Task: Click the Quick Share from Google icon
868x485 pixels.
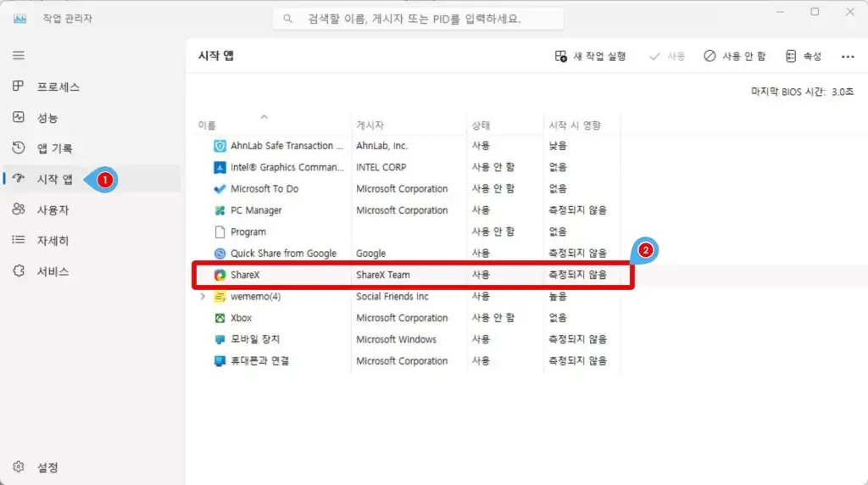Action: tap(220, 254)
